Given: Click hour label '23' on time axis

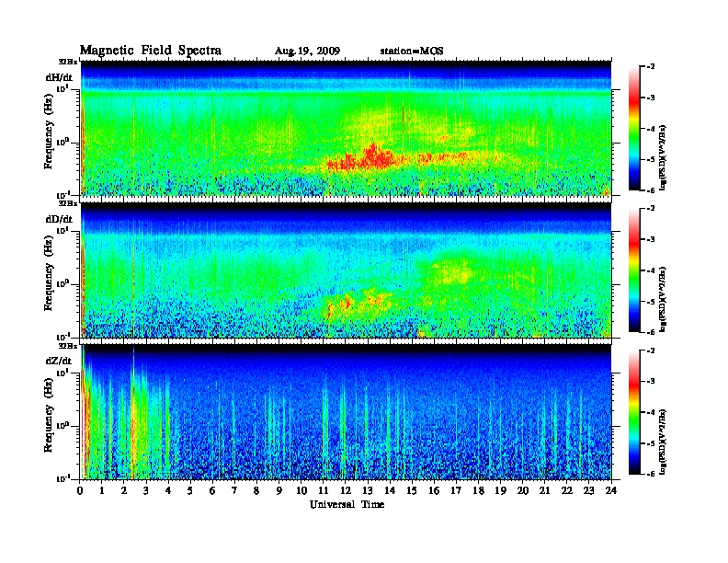Looking at the screenshot, I should (588, 491).
